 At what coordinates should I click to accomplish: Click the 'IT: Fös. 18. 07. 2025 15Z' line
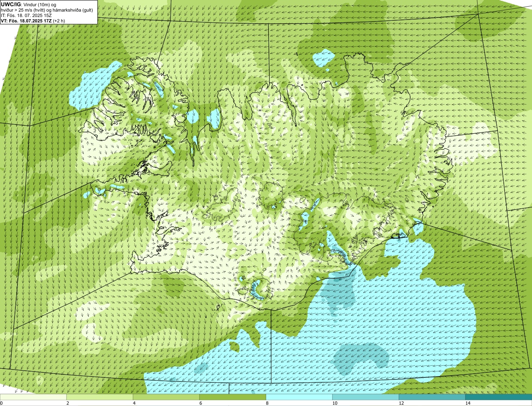(27, 15)
